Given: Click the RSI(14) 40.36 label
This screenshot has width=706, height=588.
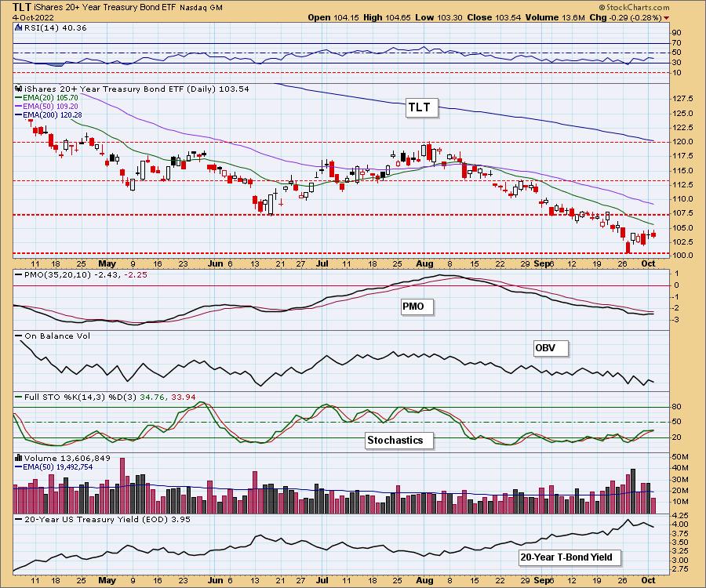Looking at the screenshot, I should point(55,27).
